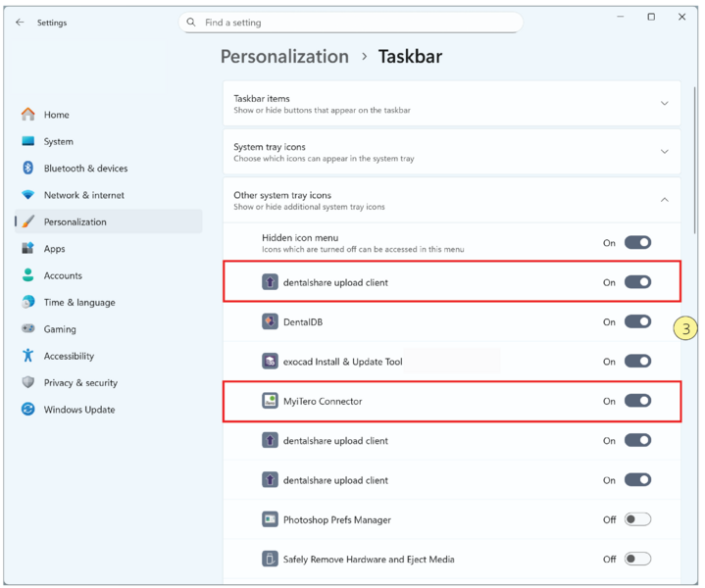Expand the Taskbar items section chevron

(x=664, y=104)
